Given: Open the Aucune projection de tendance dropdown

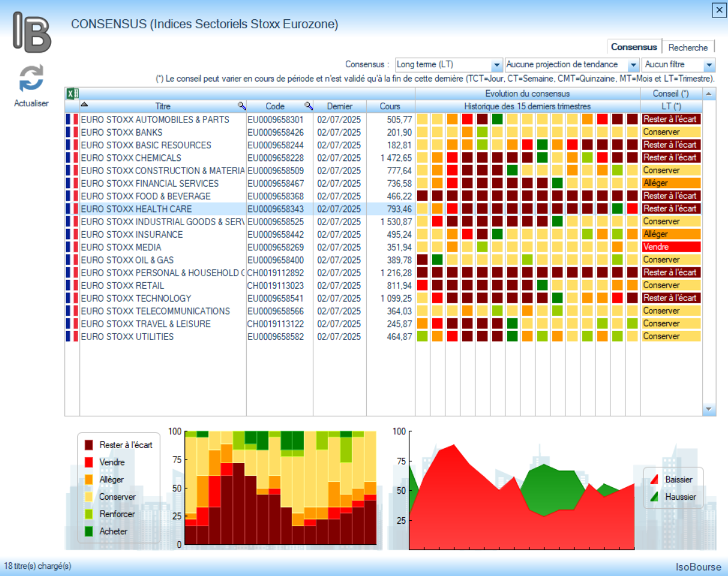Looking at the screenshot, I should click(x=572, y=64).
